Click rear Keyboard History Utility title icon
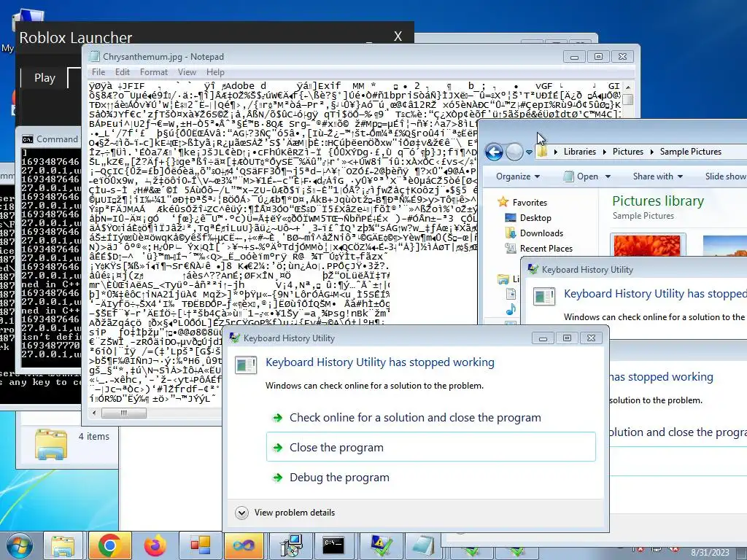The width and height of the screenshot is (747, 560). pos(533,270)
